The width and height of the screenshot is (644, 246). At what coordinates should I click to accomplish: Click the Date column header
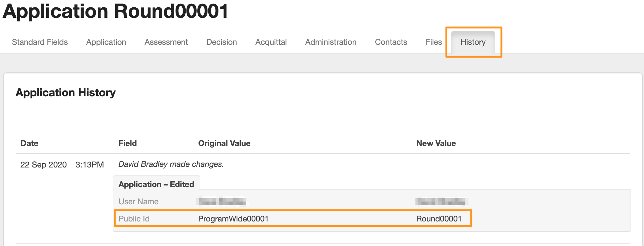[x=29, y=143]
